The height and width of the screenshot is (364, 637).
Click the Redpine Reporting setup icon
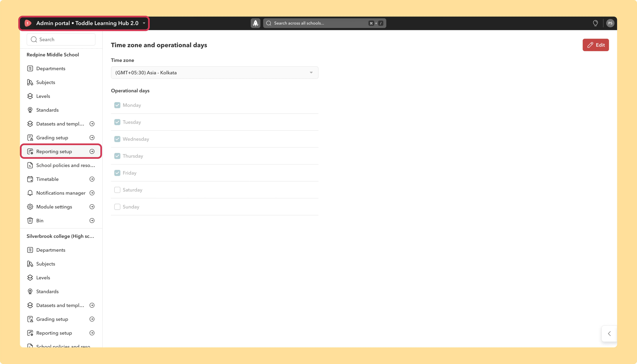30,152
